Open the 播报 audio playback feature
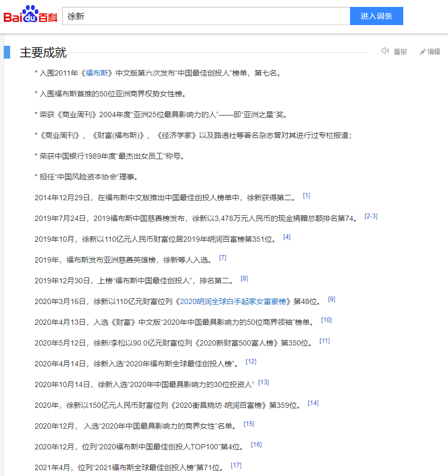Viewport: 448px width, 476px height. click(397, 51)
